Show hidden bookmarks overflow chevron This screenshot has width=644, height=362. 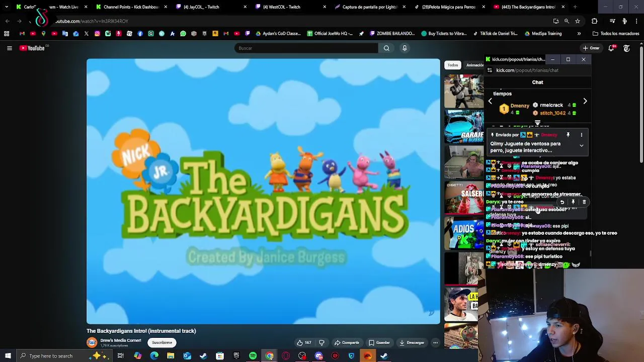coord(579,34)
